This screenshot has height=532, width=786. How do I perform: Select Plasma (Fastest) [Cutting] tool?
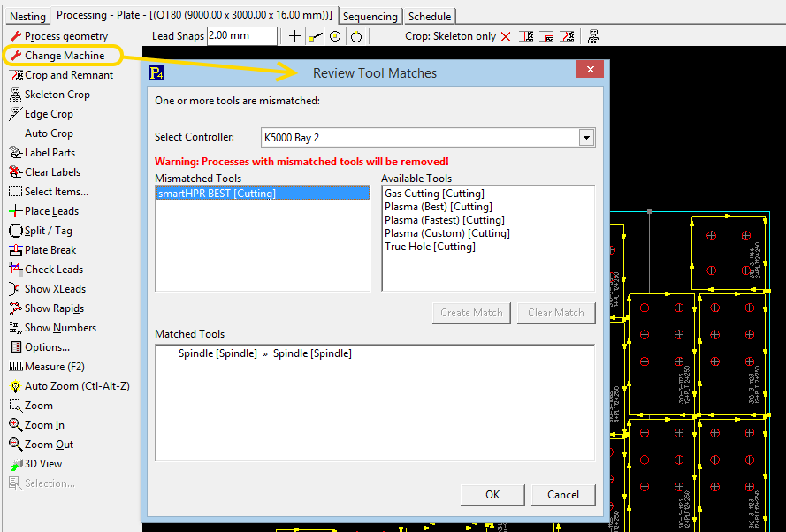(x=444, y=220)
